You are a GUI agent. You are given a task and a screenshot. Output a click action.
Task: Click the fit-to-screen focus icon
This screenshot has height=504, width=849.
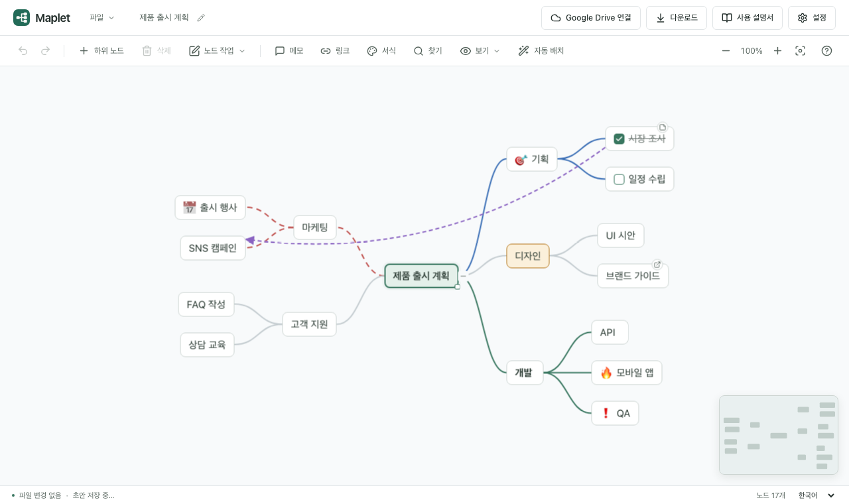(801, 51)
